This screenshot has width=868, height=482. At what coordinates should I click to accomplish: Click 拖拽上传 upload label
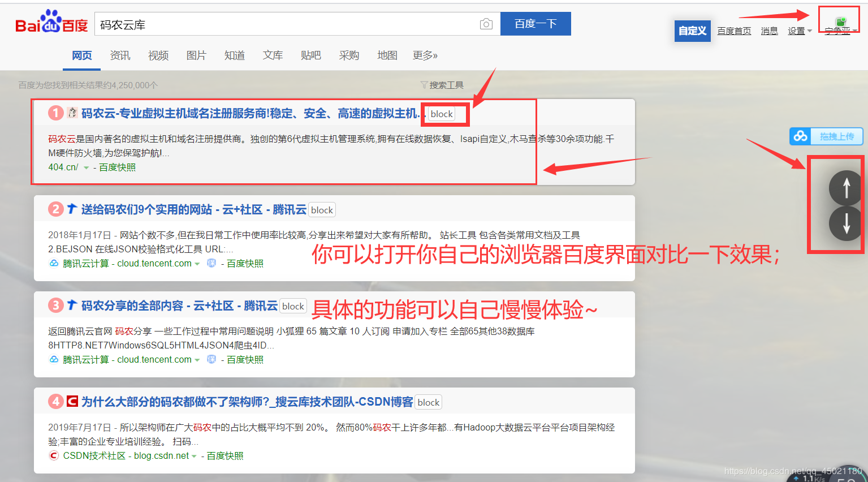[836, 136]
